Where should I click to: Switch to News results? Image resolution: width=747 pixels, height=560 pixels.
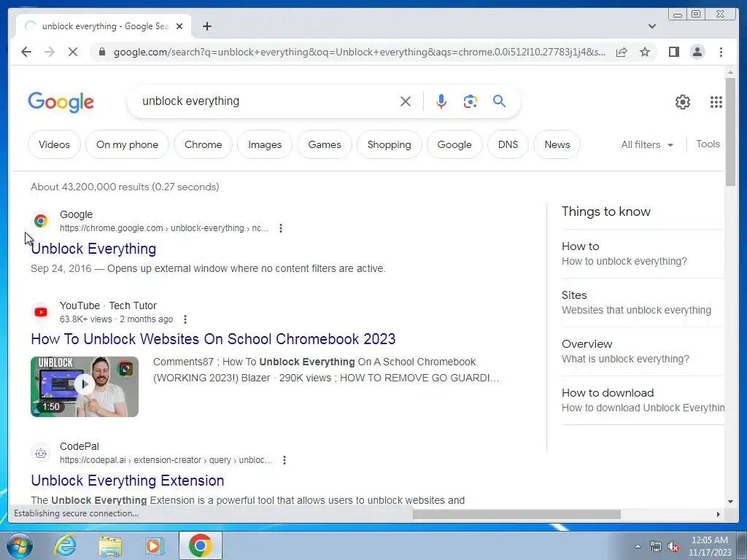tap(557, 144)
